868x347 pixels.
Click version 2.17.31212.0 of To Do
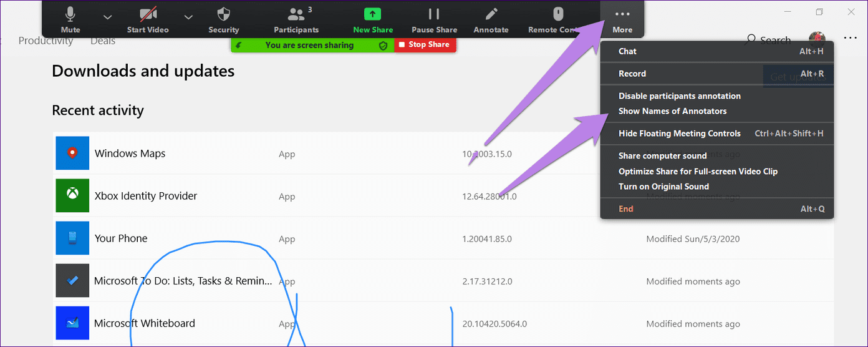pos(487,281)
